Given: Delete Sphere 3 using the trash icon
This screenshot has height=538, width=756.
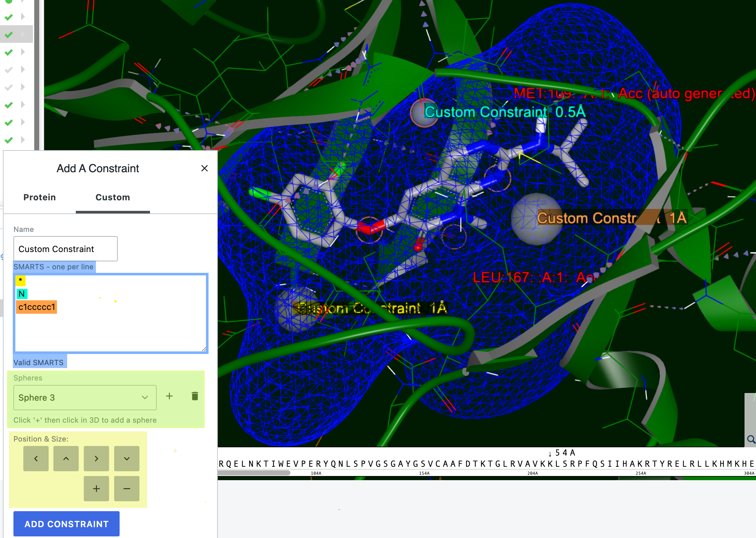Looking at the screenshot, I should [x=195, y=396].
